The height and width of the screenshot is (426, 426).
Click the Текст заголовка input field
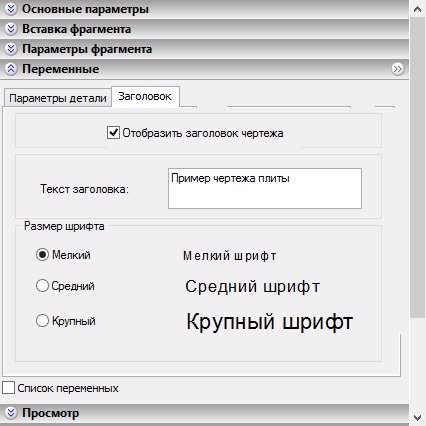[x=265, y=188]
